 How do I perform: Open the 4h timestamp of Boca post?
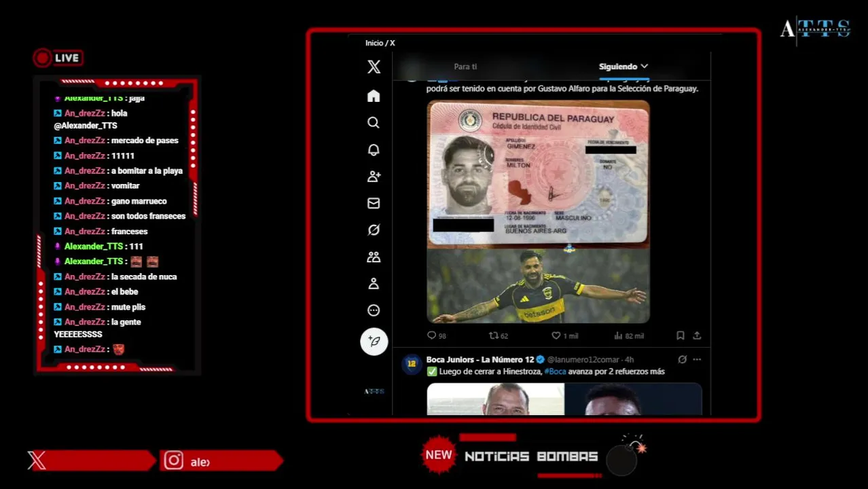[630, 359]
